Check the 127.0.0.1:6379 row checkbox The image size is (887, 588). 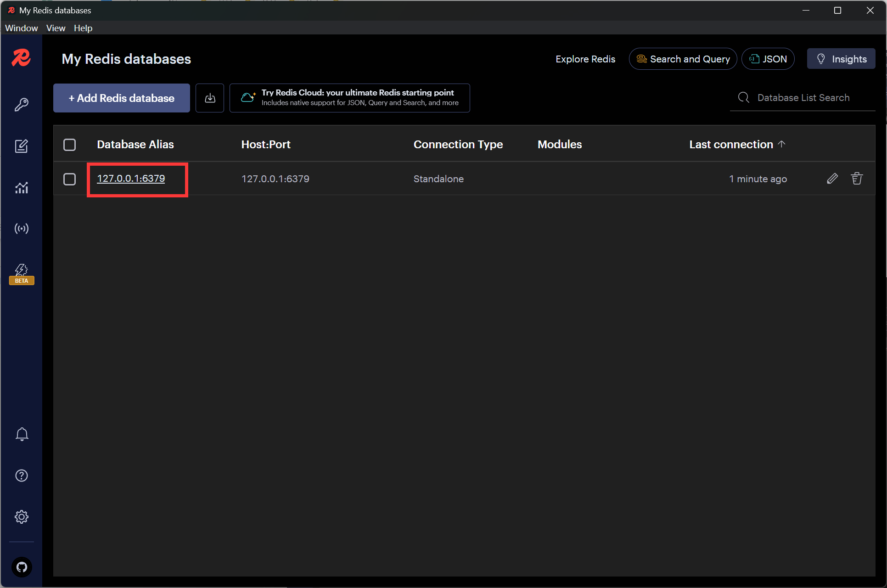coord(70,179)
